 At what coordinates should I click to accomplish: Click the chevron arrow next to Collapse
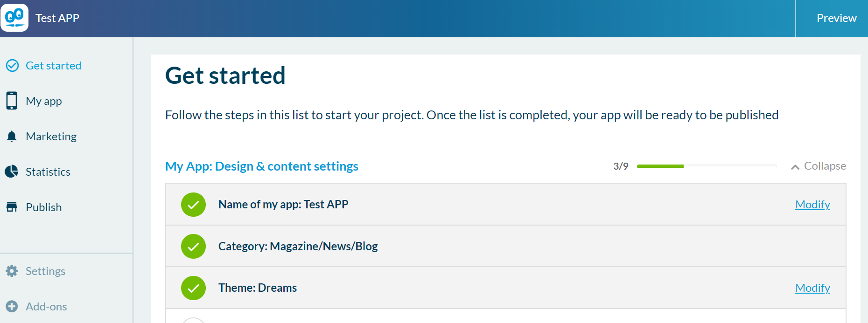point(795,167)
